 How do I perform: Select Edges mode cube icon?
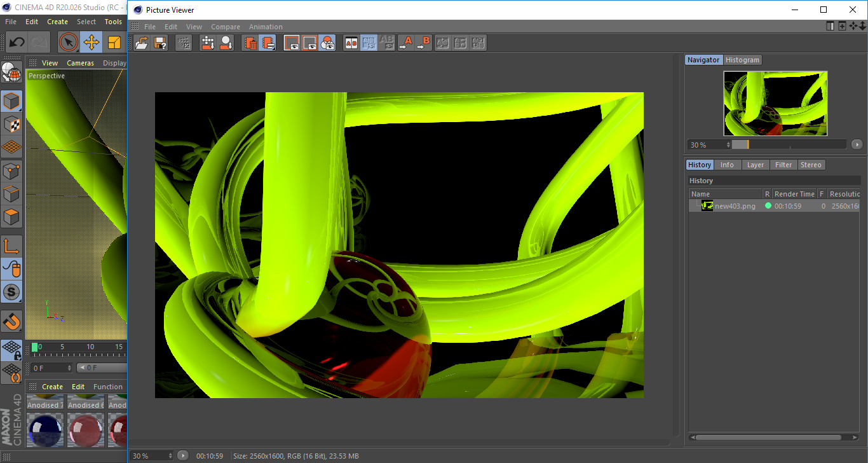11,193
